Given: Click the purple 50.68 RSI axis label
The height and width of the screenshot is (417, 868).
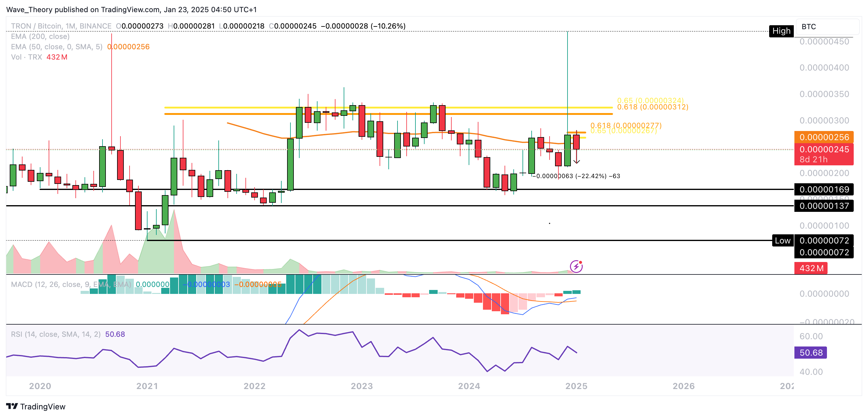Looking at the screenshot, I should coord(811,353).
